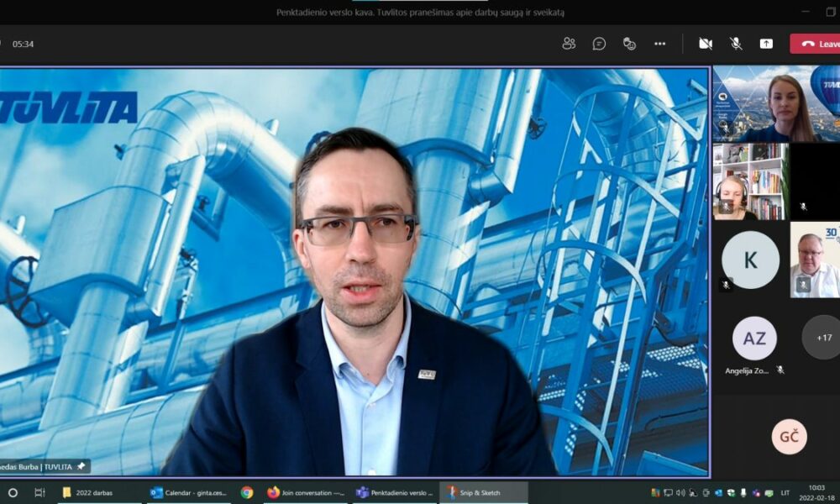The image size is (840, 504).
Task: Switch to Firefox Join conversation taskbar item
Action: pyautogui.click(x=306, y=492)
